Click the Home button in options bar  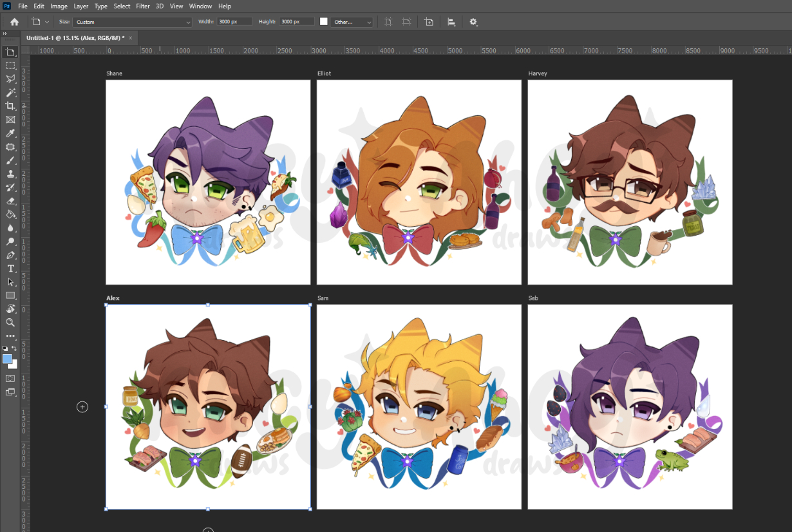14,22
